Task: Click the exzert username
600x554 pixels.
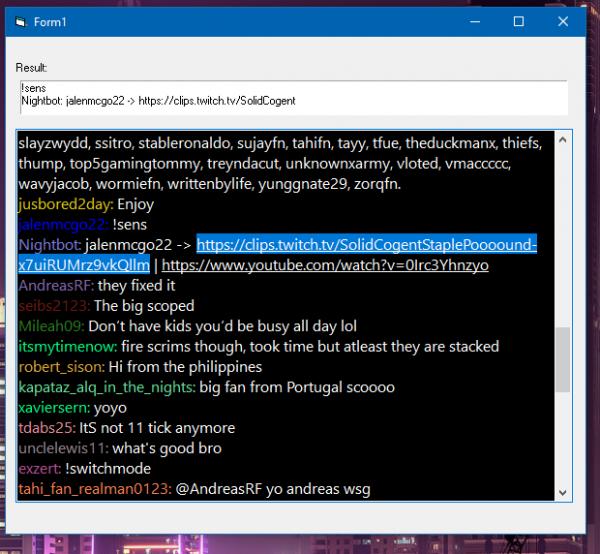Action: pos(39,468)
